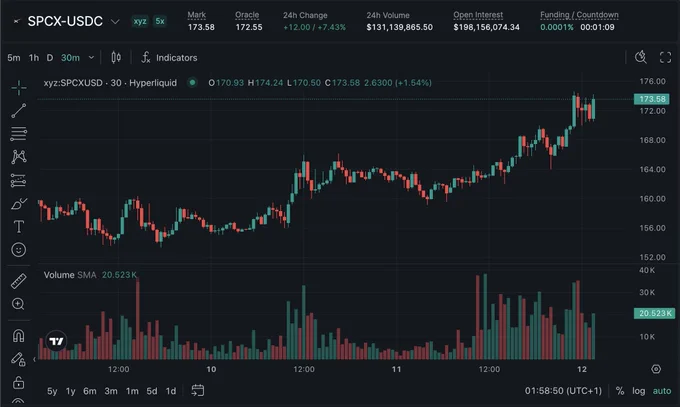Image resolution: width=680 pixels, height=407 pixels.
Task: Click the Oracle price label
Action: click(247, 15)
